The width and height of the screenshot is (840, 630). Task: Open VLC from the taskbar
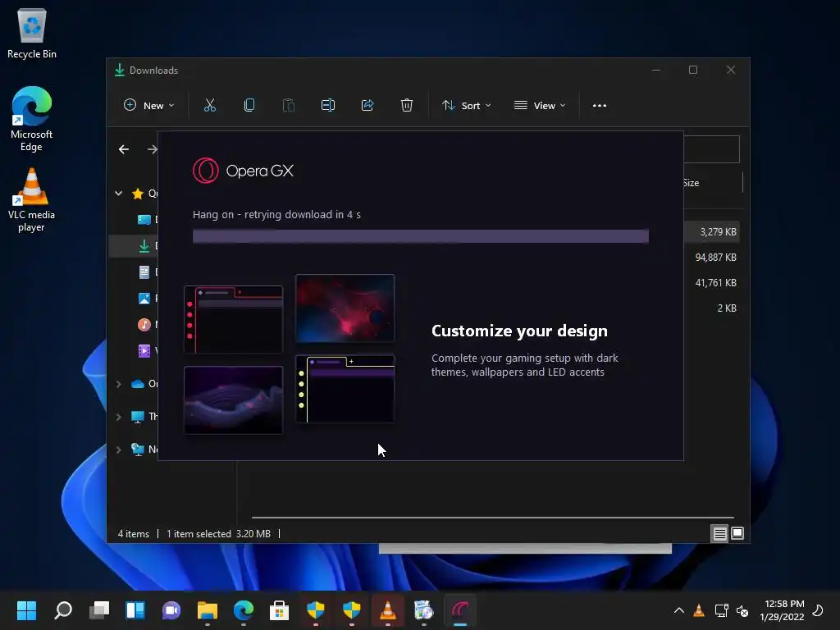[x=388, y=610]
